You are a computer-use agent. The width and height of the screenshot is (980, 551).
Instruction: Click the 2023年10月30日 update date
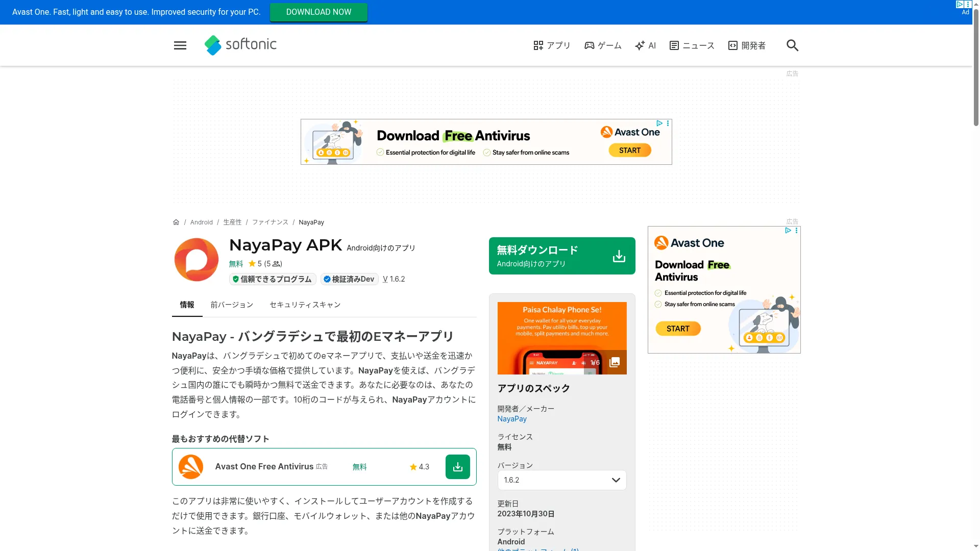[526, 514]
